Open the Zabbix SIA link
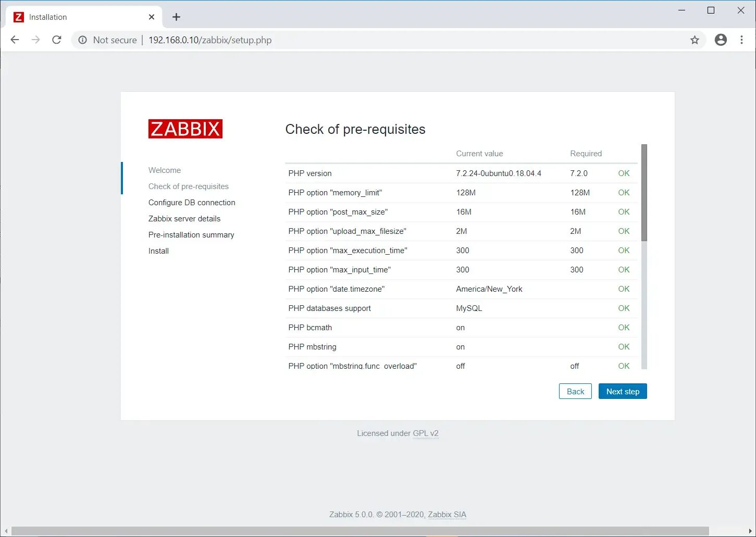This screenshot has width=756, height=537. pyautogui.click(x=447, y=515)
